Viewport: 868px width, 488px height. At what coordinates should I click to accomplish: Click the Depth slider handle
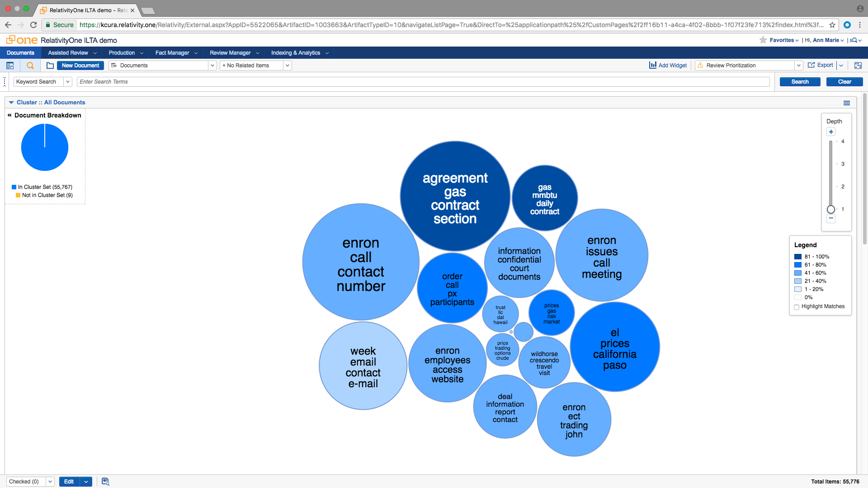click(x=831, y=209)
